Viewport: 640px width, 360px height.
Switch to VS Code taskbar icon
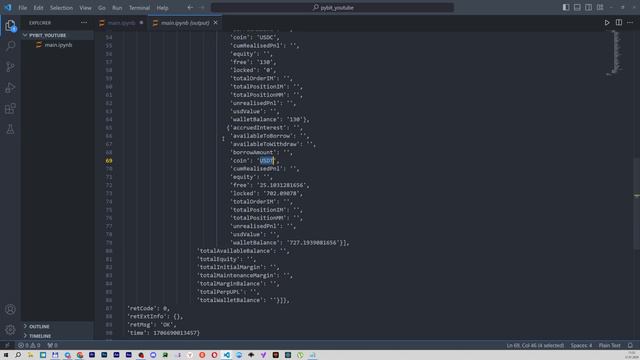click(227, 355)
